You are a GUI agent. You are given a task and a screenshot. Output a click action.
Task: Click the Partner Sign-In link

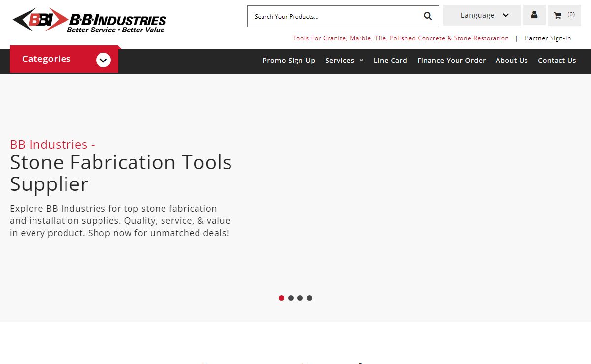(x=548, y=38)
